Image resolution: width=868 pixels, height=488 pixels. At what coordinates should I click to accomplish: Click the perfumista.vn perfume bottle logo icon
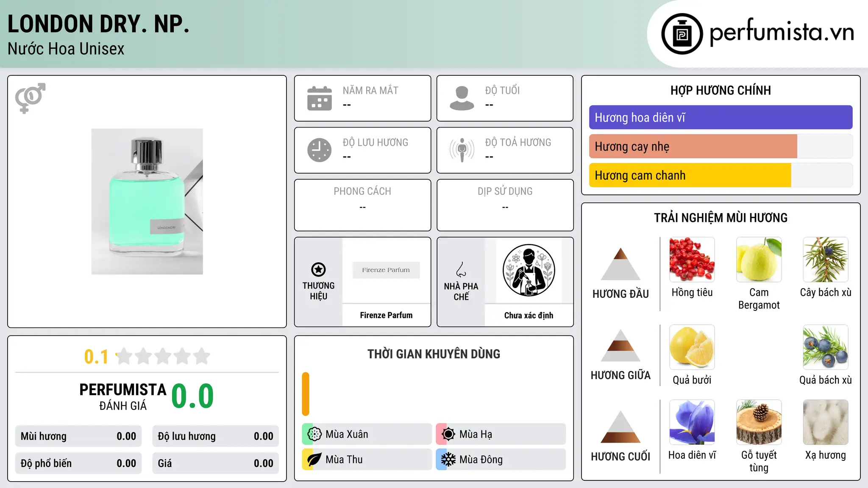point(682,34)
